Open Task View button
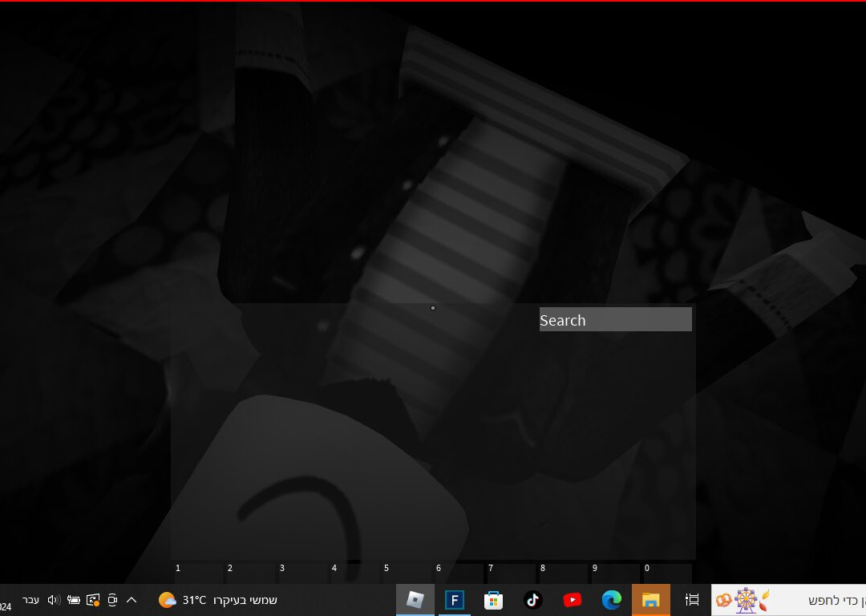The width and height of the screenshot is (866, 616). point(692,600)
